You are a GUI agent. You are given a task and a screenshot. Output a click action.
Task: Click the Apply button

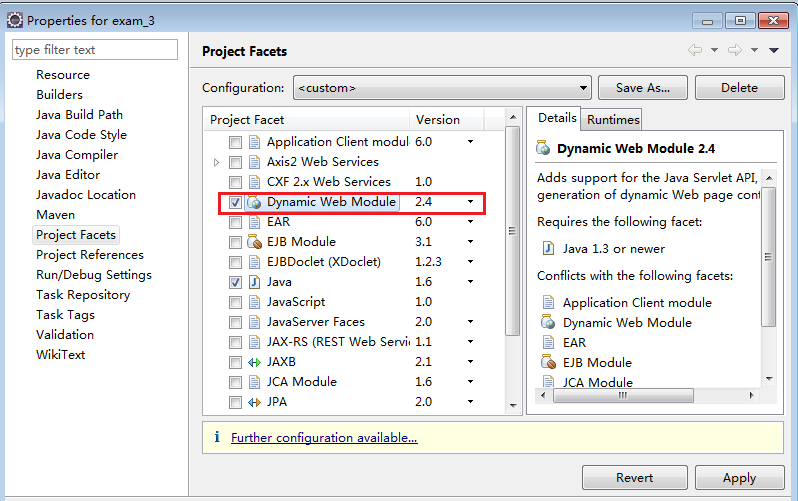point(739,478)
